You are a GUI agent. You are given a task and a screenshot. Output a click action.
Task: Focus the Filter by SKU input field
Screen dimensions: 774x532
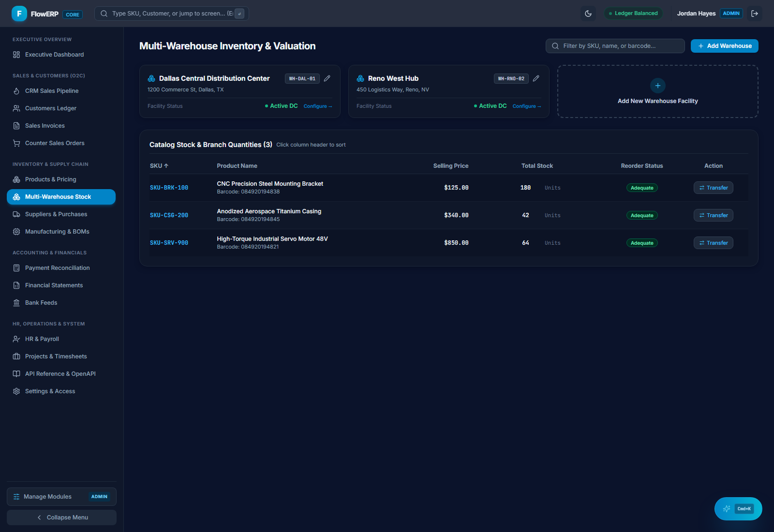tap(615, 46)
